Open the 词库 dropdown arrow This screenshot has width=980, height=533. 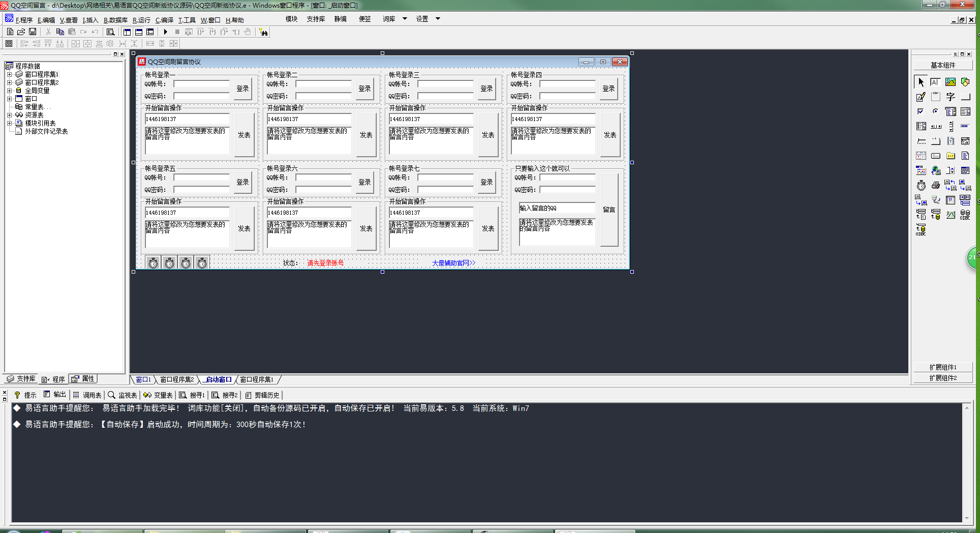(x=405, y=19)
